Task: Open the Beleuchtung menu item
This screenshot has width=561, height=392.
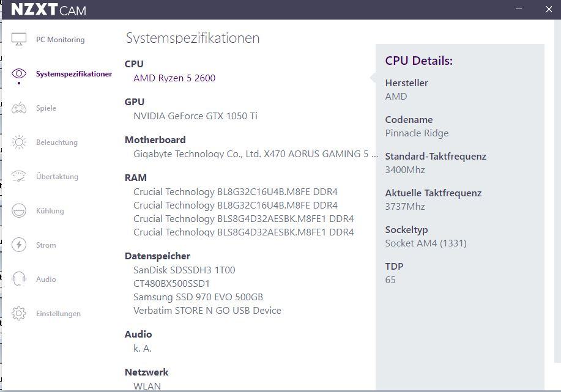Action: [57, 142]
